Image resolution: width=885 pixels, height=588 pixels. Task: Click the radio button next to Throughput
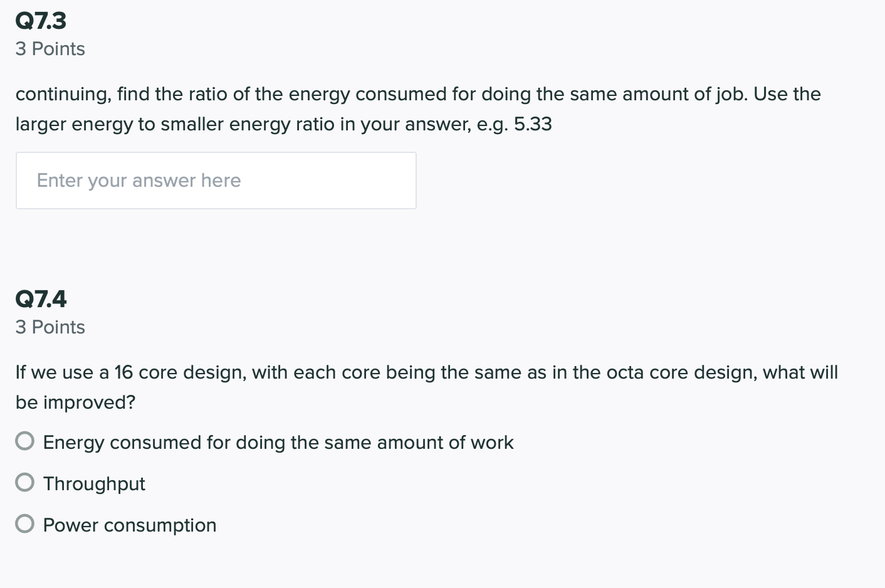tap(24, 482)
